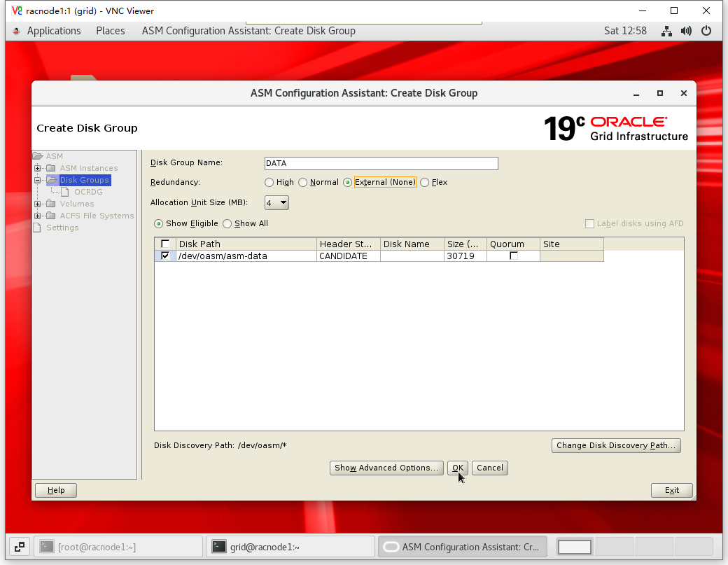Viewport: 728px width, 565px height.
Task: Switch to grid@racnode1 terminal in taskbar
Action: [290, 547]
